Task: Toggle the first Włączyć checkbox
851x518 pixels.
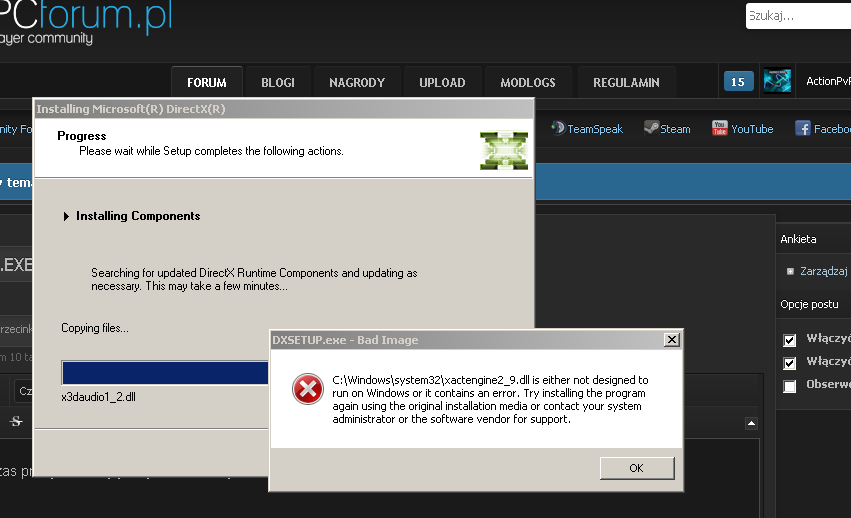Action: [x=790, y=340]
